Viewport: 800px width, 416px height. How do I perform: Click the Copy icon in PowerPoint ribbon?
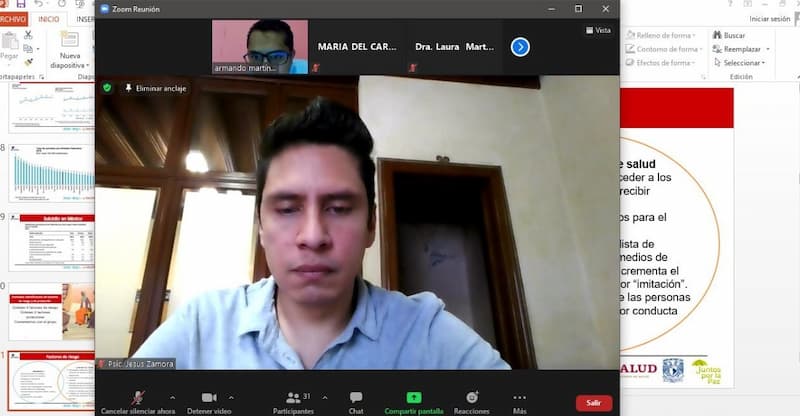pos(28,48)
